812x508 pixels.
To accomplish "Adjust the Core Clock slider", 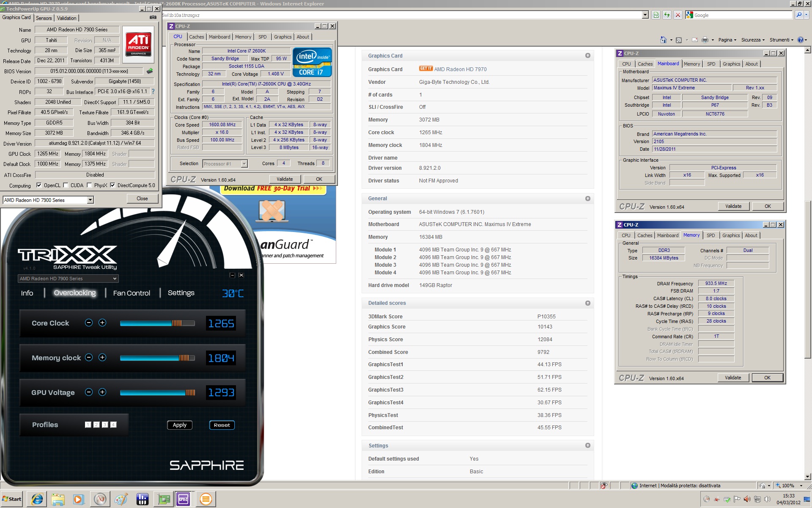I will 157,323.
